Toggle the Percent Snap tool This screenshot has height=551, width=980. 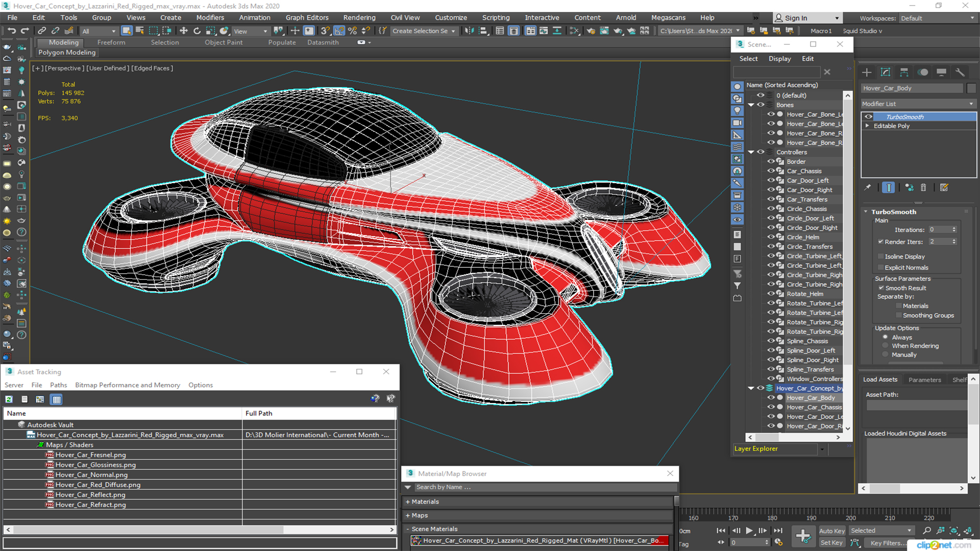[352, 31]
